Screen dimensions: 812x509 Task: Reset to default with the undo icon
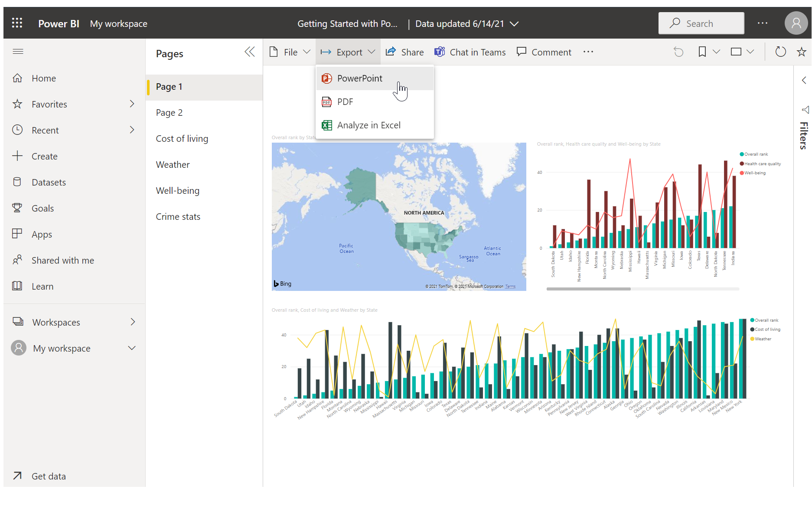tap(678, 52)
